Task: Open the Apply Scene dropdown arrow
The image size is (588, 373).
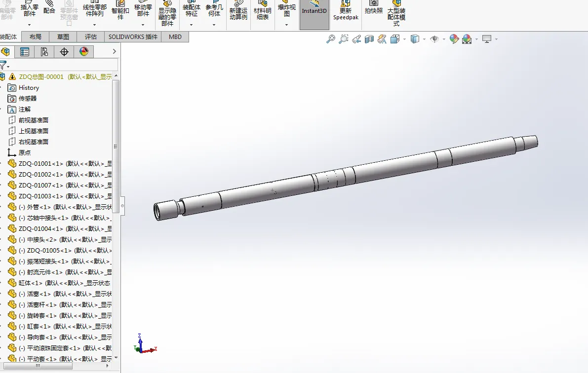Action: (476, 39)
